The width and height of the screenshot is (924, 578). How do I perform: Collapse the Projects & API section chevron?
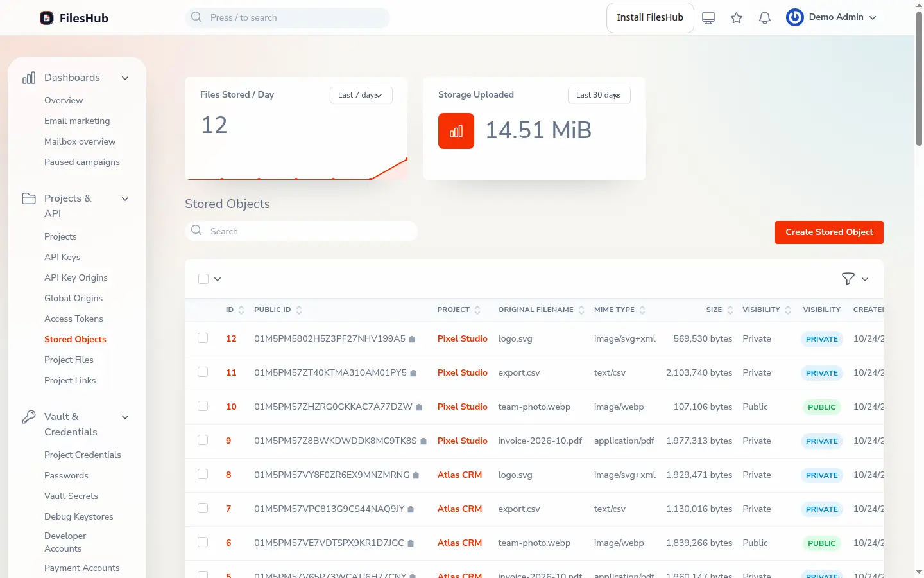125,199
